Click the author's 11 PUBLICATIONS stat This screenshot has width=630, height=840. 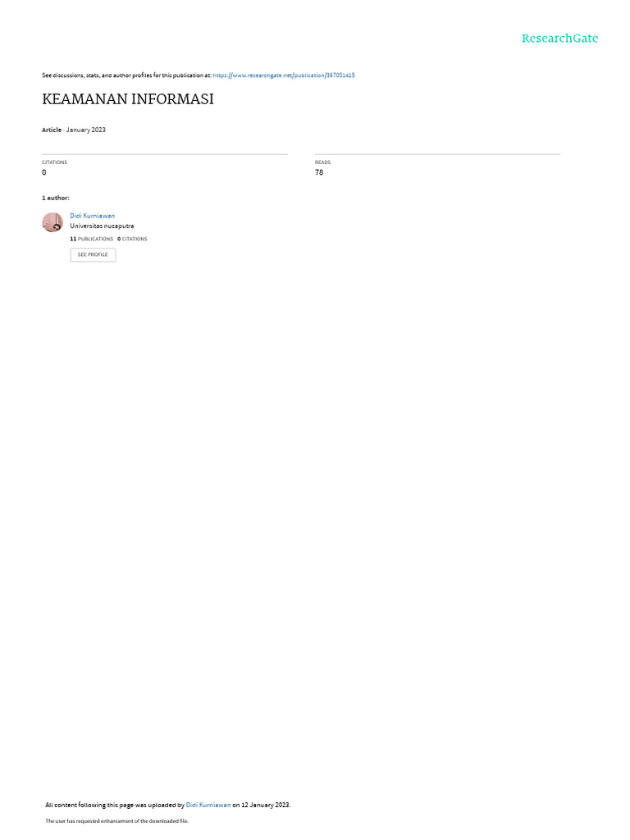(x=92, y=239)
